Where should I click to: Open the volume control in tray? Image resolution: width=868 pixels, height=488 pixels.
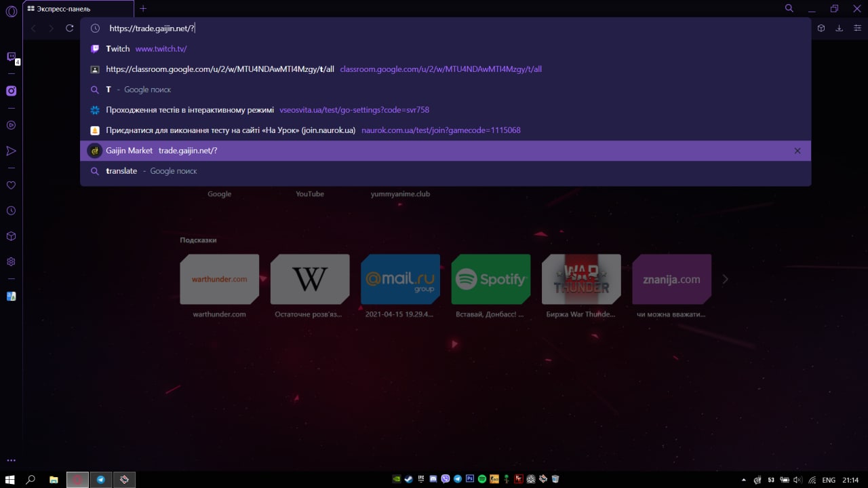tap(799, 480)
